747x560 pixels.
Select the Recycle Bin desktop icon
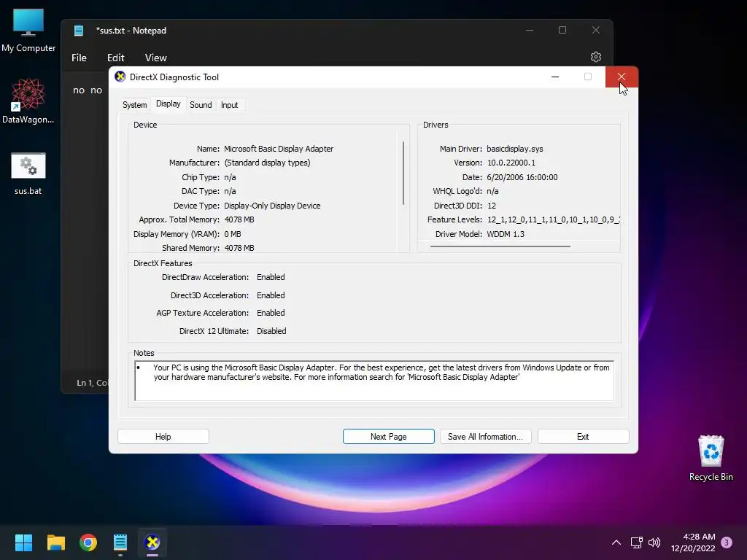point(711,458)
